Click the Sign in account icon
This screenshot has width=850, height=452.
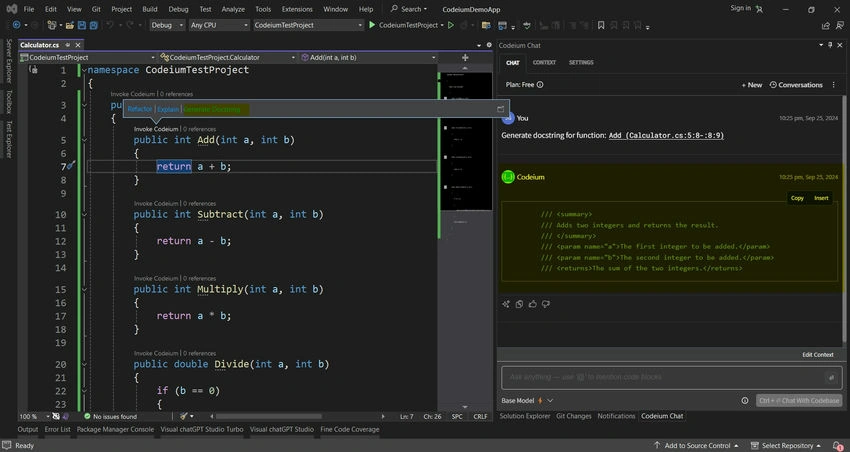759,9
